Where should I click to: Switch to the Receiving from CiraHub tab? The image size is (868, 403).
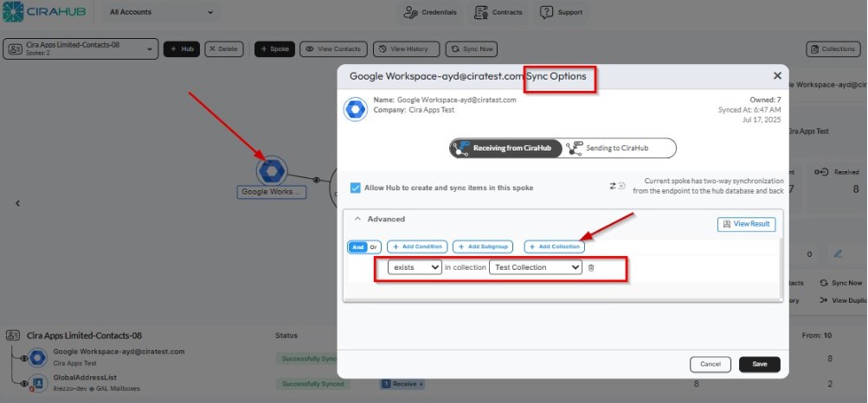point(506,148)
